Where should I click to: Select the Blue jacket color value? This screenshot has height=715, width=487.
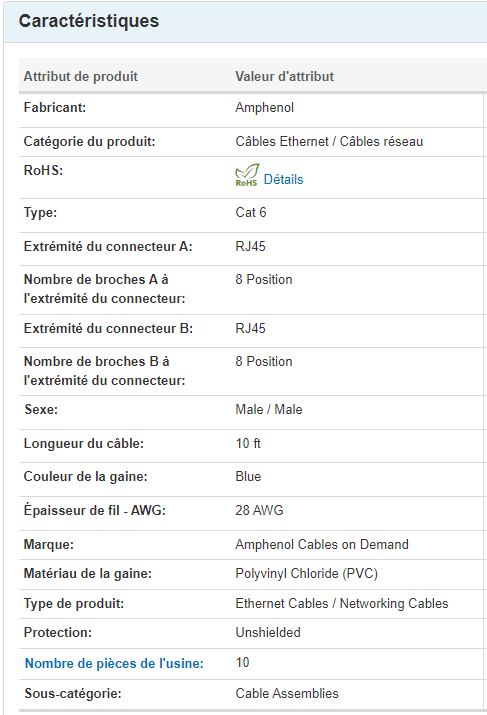pos(248,477)
